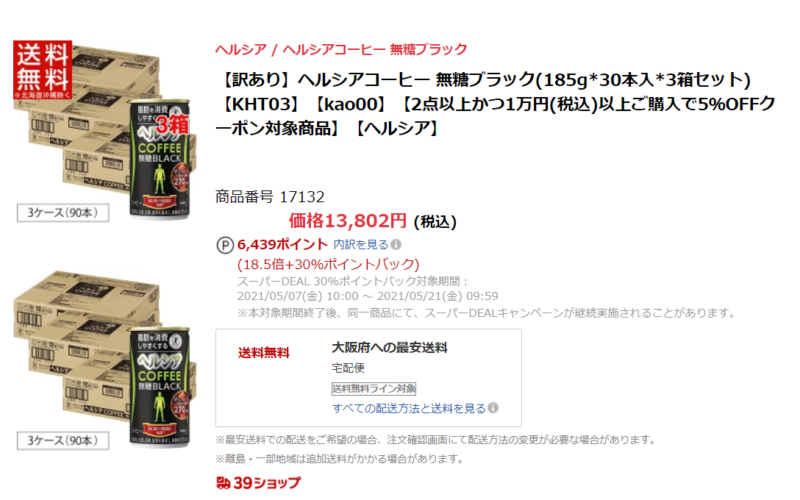Click the ヘルシア brand breadcrumb link
Image resolution: width=800 pixels, height=500 pixels.
(x=241, y=49)
